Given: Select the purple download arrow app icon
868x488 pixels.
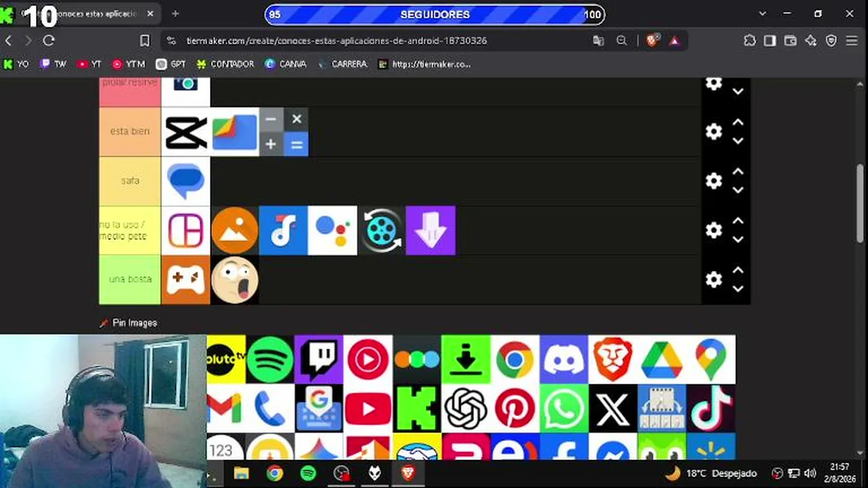Looking at the screenshot, I should [x=431, y=230].
